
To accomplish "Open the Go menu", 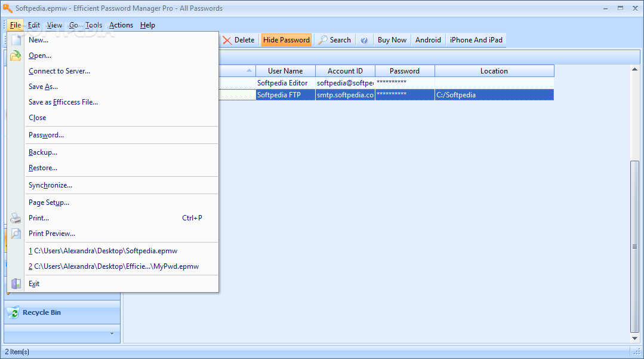I will tap(73, 25).
